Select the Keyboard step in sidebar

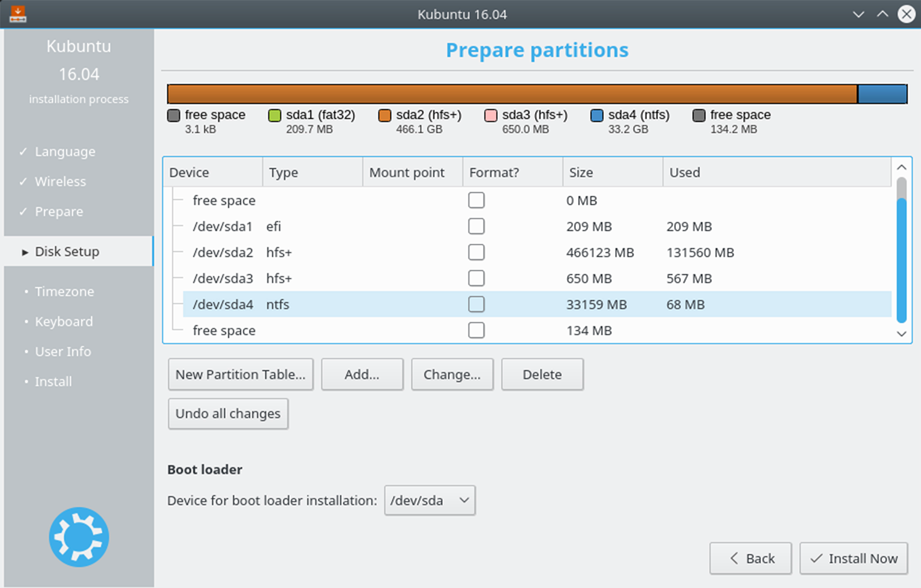point(64,321)
